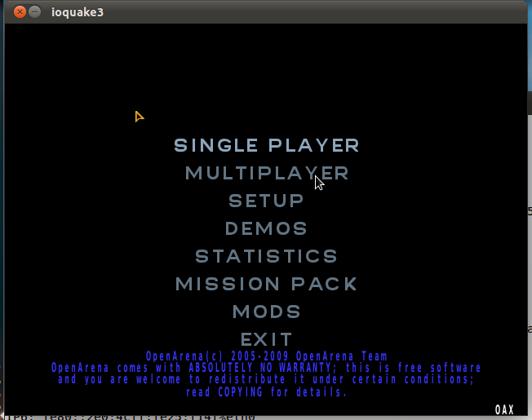Open the DEMOS menu entry
Viewport: 532px width, 420px height.
(x=266, y=228)
